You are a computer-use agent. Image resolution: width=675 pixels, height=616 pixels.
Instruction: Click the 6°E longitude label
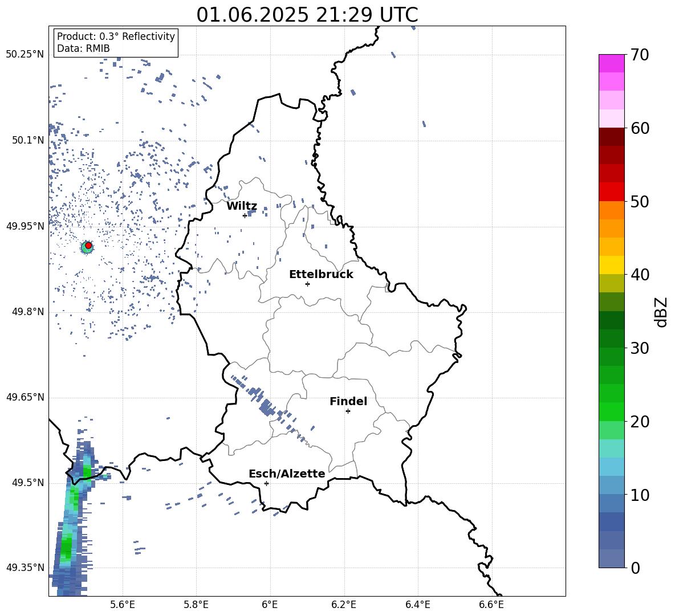click(270, 605)
